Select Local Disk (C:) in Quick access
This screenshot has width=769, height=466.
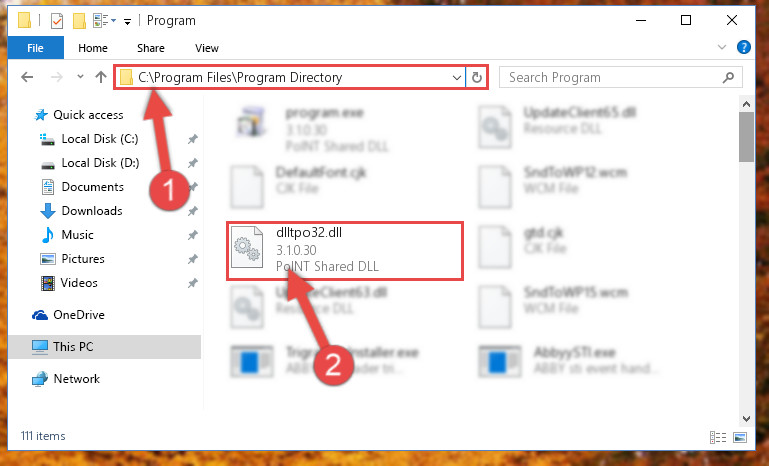coord(100,139)
